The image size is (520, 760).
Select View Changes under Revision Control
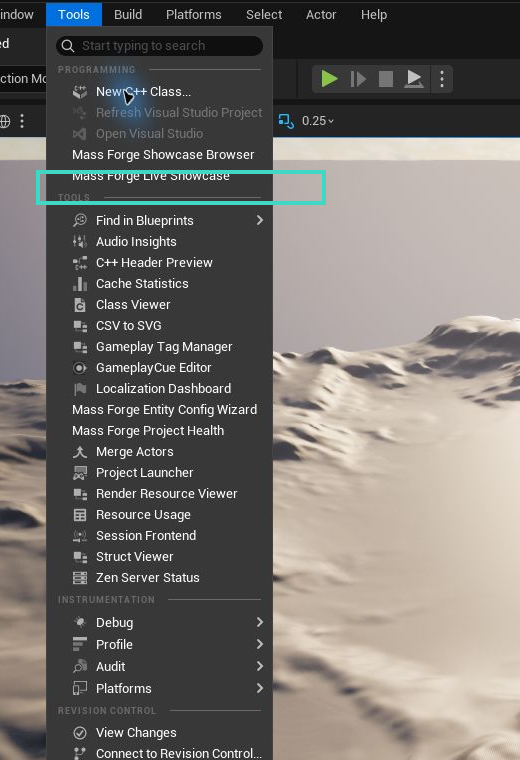tap(159, 733)
